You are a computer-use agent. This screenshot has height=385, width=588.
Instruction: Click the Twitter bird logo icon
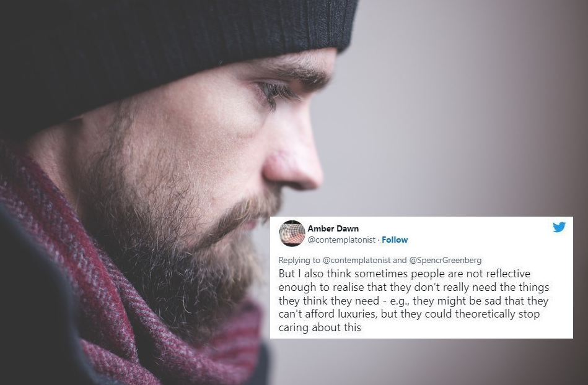coord(559,227)
